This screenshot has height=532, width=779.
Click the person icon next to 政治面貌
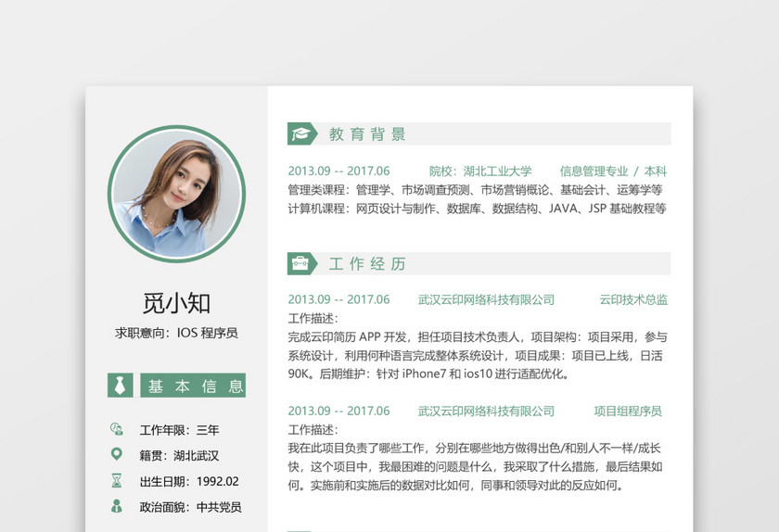(116, 506)
